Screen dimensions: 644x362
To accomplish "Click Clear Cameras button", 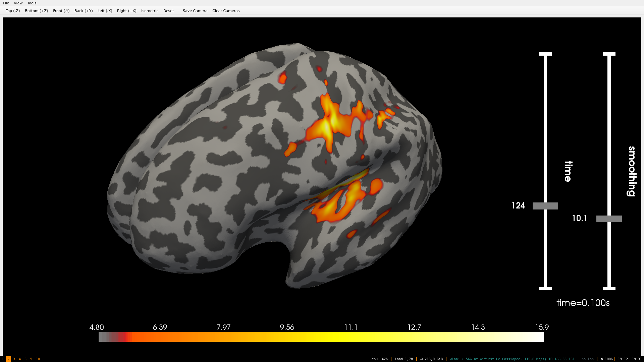I will 226,11.
